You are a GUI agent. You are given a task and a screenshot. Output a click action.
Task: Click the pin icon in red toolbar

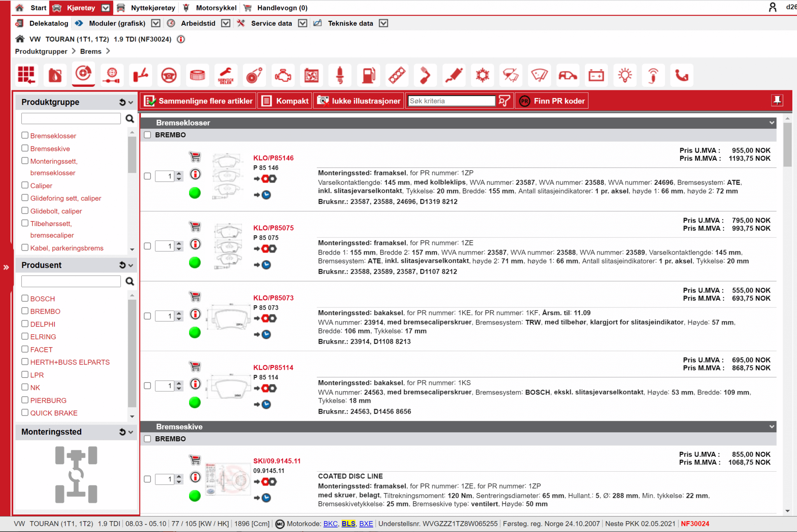click(777, 101)
